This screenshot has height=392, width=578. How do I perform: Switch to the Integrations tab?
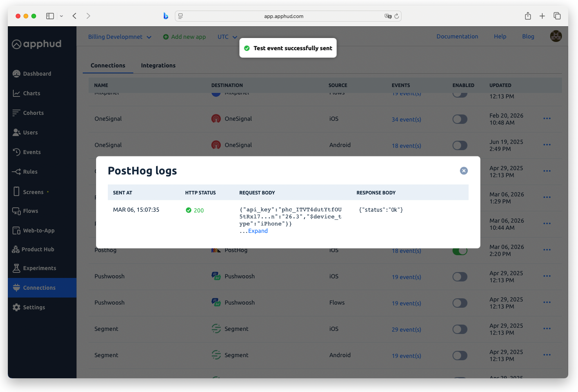pyautogui.click(x=158, y=65)
